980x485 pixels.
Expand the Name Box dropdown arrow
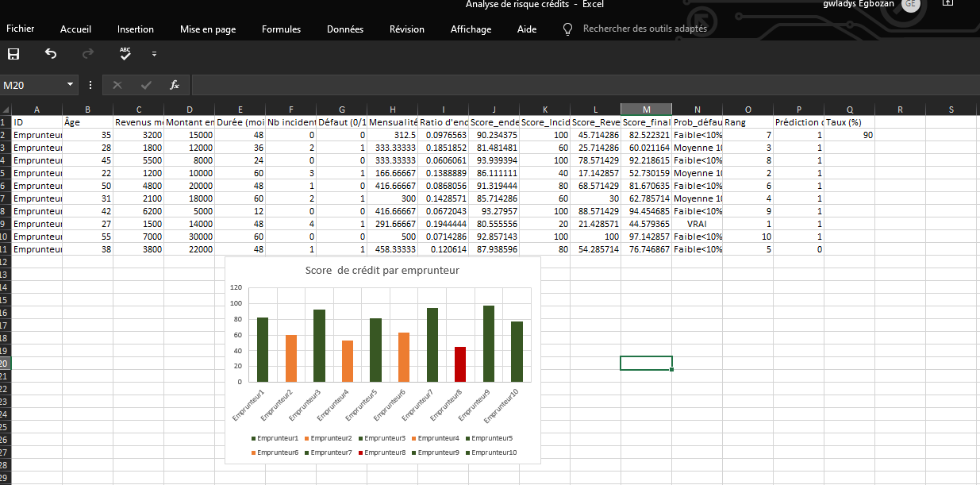pos(70,85)
